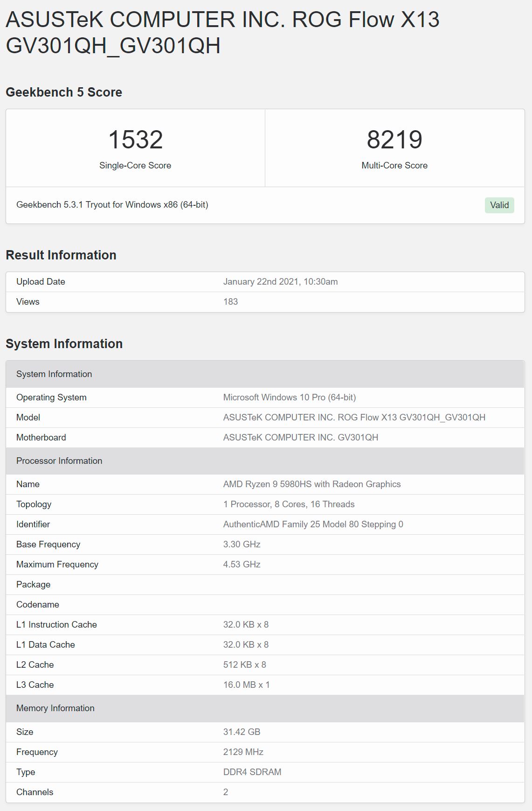Click the L1 Instruction Cache label
This screenshot has width=532, height=811.
[x=57, y=625]
